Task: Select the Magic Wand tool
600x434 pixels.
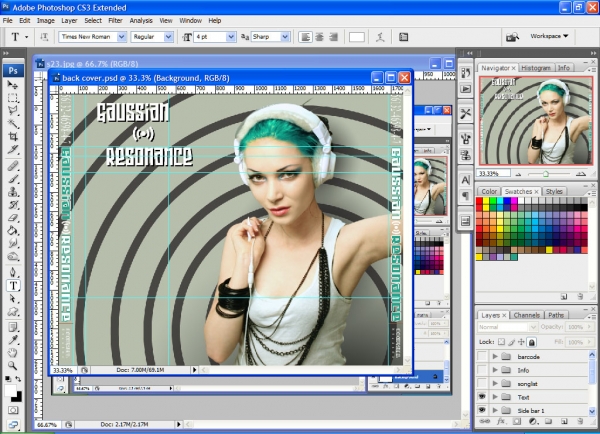Action: point(13,123)
